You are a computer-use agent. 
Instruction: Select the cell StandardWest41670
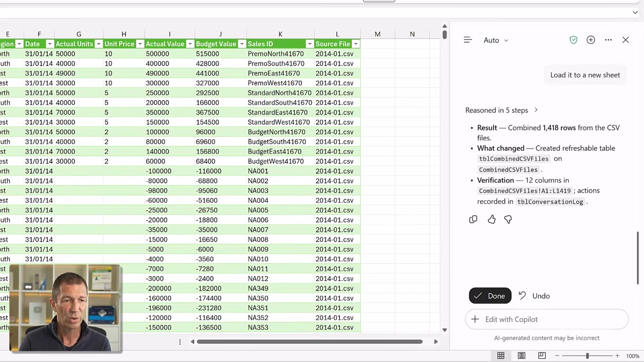pos(280,122)
